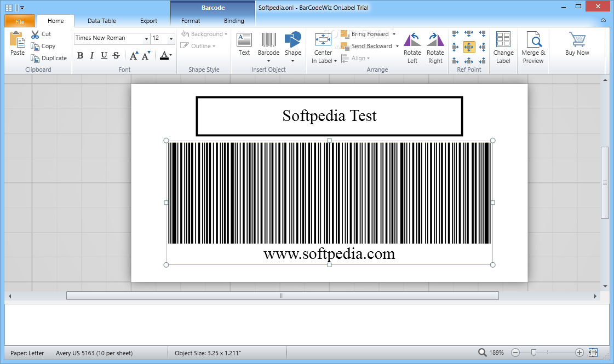Set reference point to top-center
The width and height of the screenshot is (614, 364).
click(469, 33)
